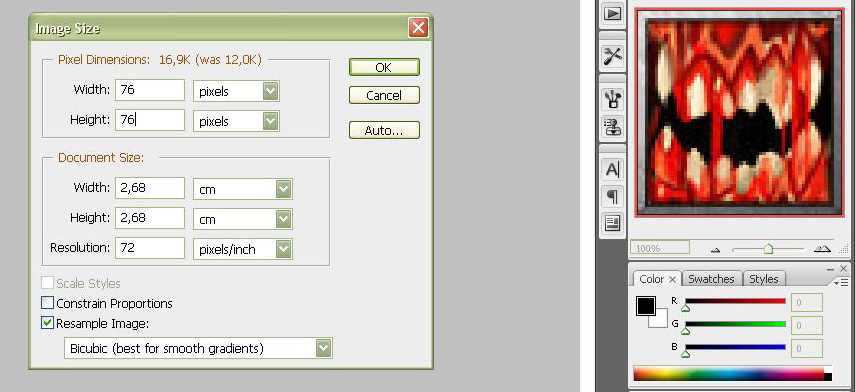Viewport: 855px width, 392px height.
Task: Click the Document Width 2,68 field
Action: tap(150, 188)
